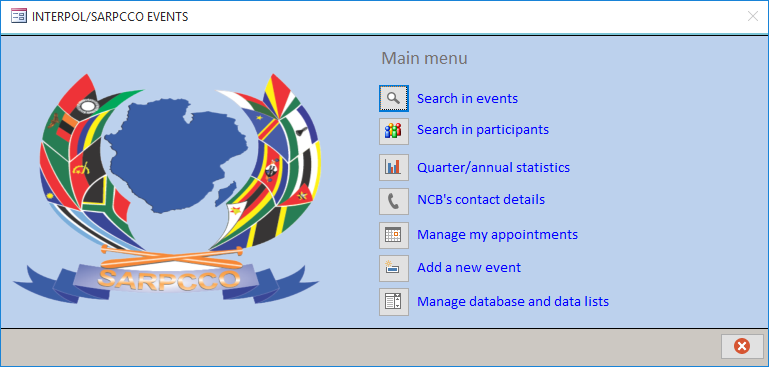Click the 'Main menu' heading
This screenshot has width=769, height=367.
(x=424, y=58)
